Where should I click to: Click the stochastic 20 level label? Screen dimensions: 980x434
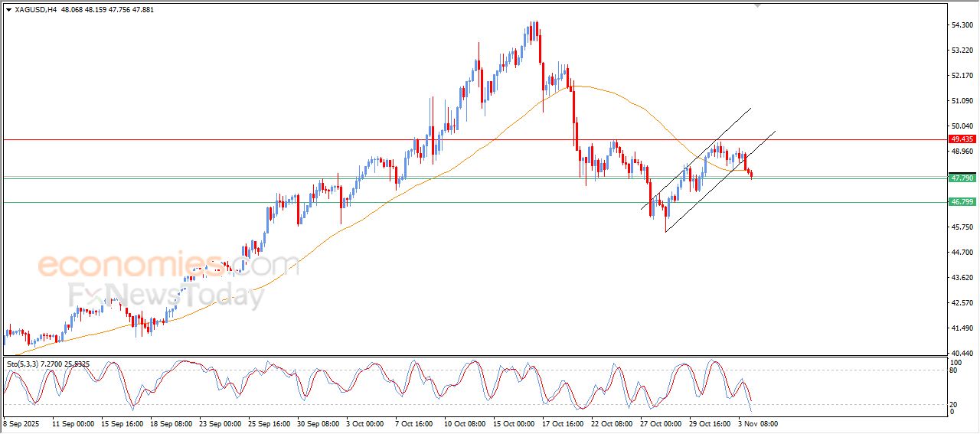[953, 404]
